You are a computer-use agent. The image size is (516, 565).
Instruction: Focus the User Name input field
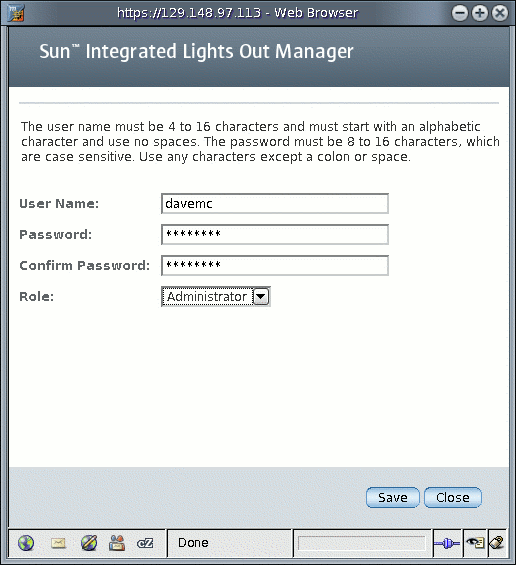[275, 204]
